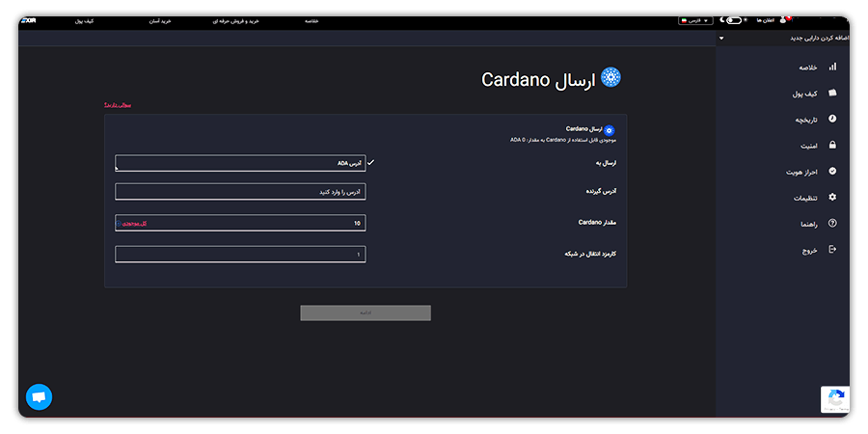Image resolution: width=868 pixels, height=434 pixels.
Task: Click the user profile icon with red badge
Action: coord(784,19)
